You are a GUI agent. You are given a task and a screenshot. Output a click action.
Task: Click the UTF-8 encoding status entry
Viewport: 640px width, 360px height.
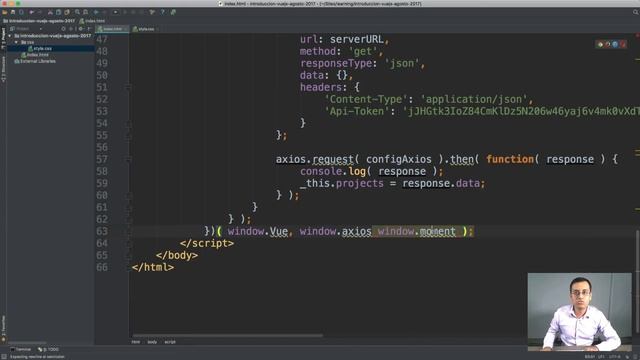pyautogui.click(x=615, y=357)
